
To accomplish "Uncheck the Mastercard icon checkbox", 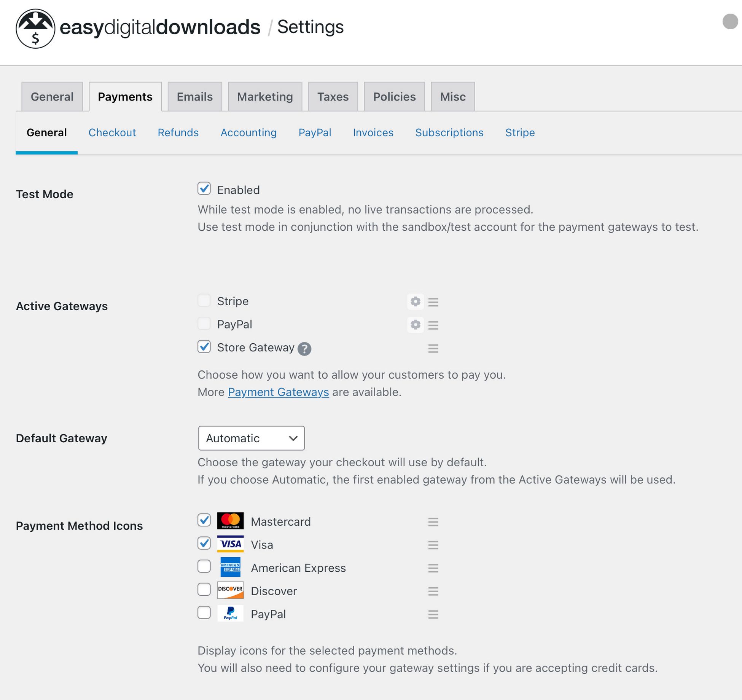I will (204, 520).
